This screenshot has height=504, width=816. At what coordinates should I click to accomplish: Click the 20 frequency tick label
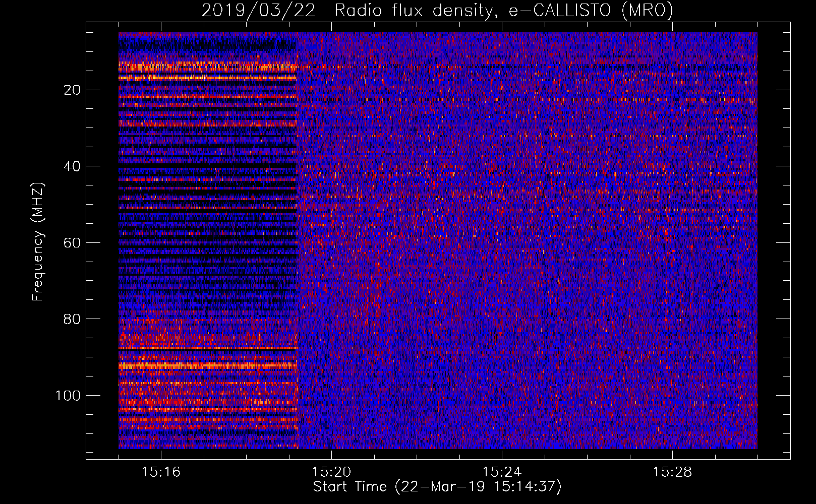73,90
